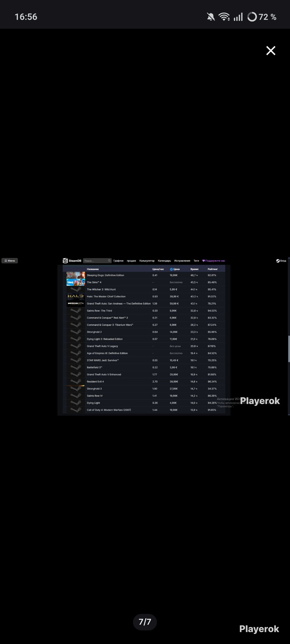Viewport: 290px width, 644px height.
Task: Click the page scrollbar thumb
Action: pos(289,349)
